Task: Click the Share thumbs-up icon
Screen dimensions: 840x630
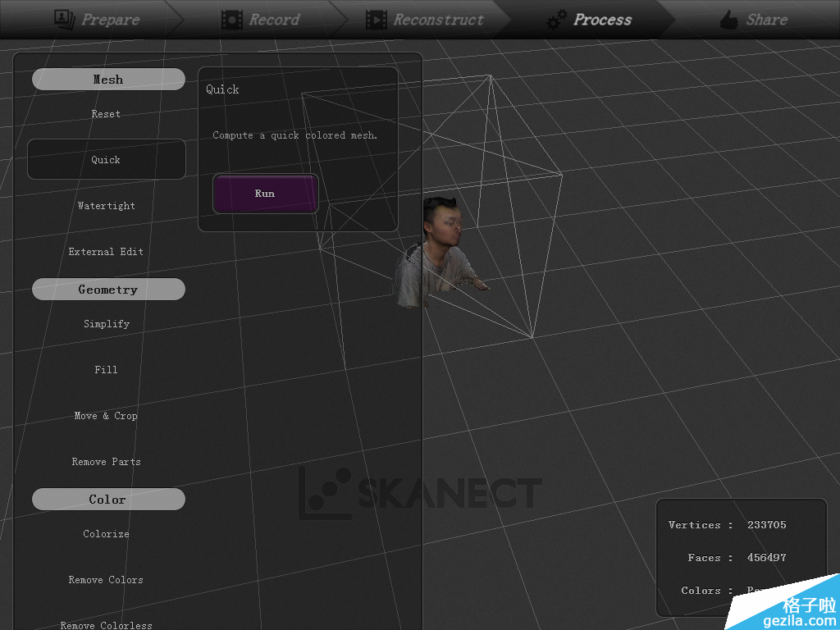Action: (728, 20)
